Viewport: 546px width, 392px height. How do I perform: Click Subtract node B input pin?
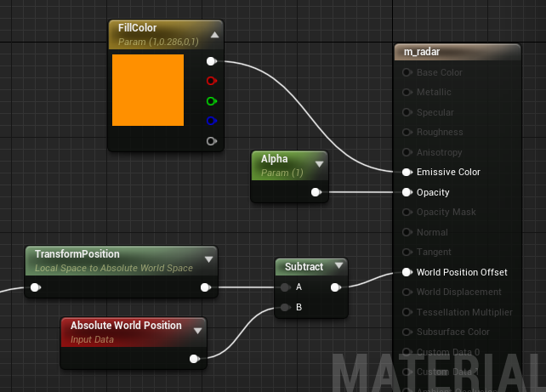(285, 308)
